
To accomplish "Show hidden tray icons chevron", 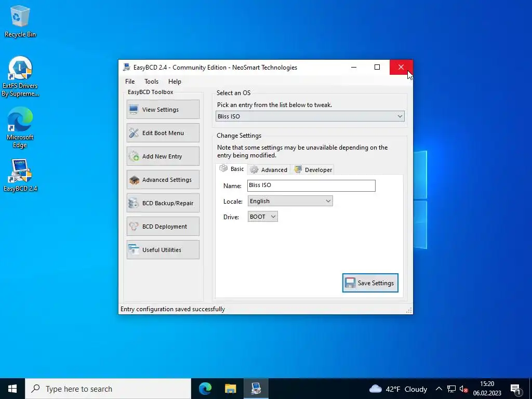I will click(x=438, y=389).
